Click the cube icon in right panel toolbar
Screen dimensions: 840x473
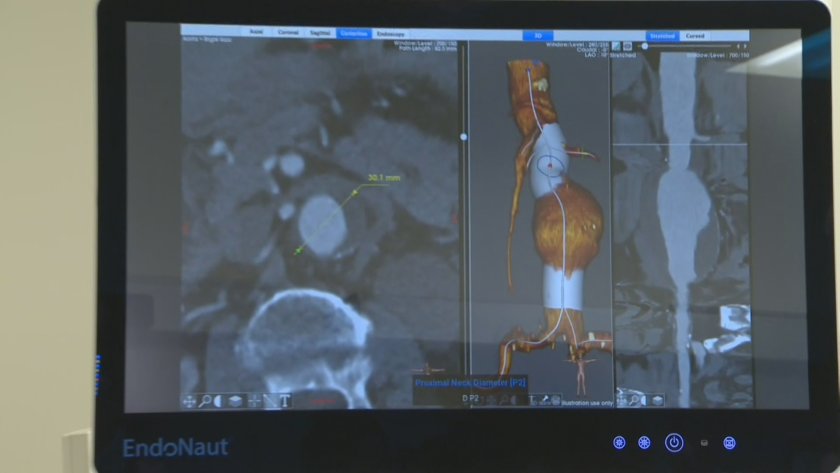[659, 400]
